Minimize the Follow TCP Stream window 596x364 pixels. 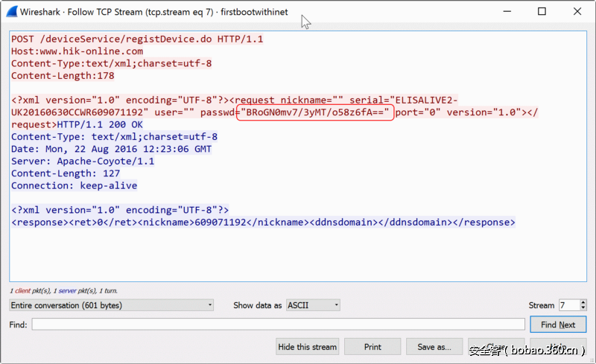507,12
